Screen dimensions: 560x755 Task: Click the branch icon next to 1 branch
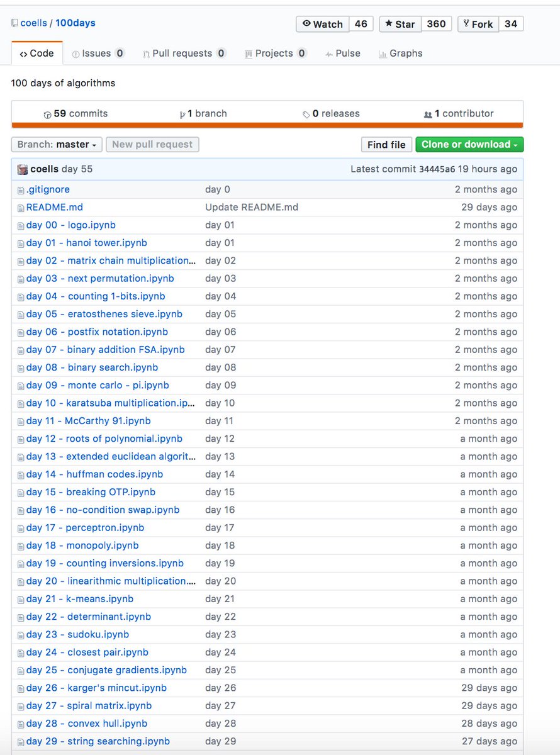[x=182, y=115]
